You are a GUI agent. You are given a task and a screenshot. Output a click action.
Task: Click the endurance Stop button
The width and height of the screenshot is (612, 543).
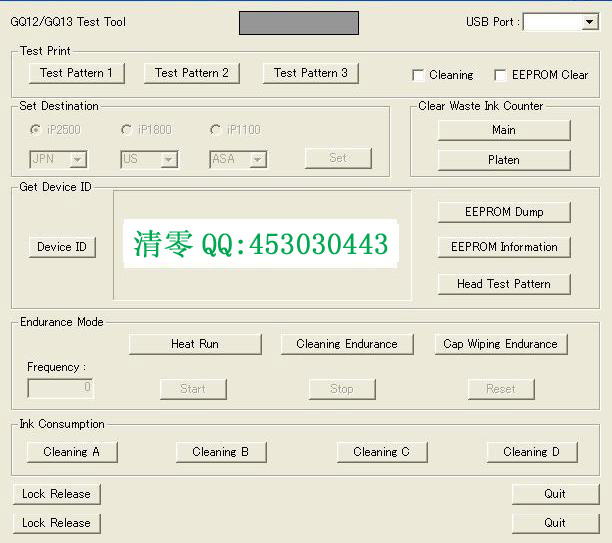click(342, 389)
